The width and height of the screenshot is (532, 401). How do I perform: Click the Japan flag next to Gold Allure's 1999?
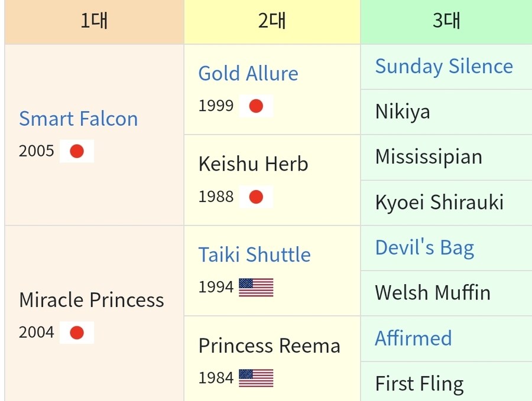pyautogui.click(x=256, y=106)
